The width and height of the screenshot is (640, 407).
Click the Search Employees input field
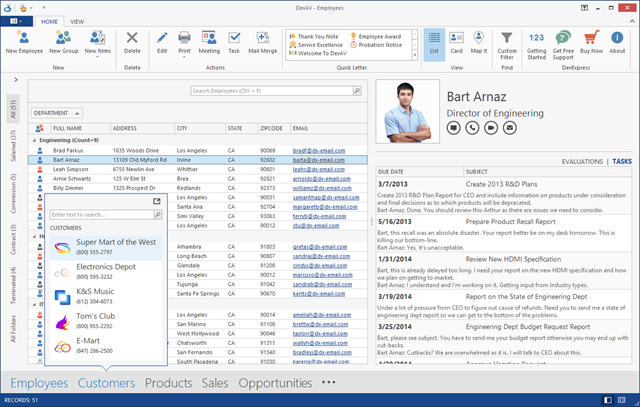272,91
